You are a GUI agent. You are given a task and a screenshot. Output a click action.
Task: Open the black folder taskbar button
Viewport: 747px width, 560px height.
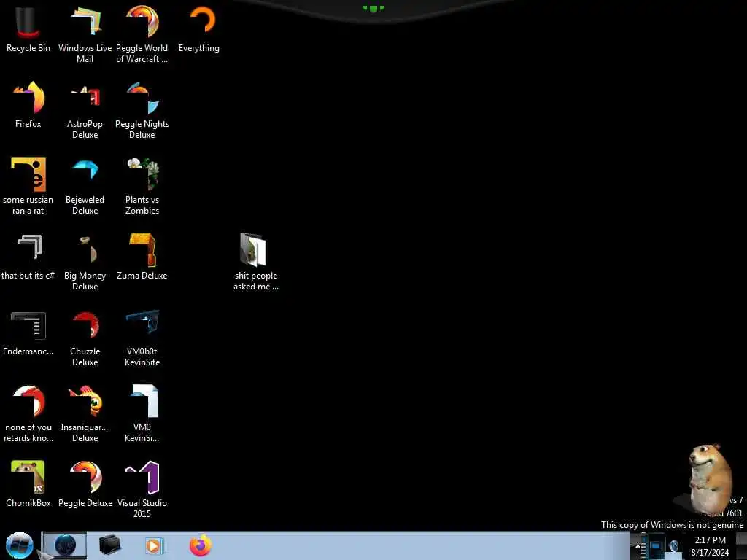(x=109, y=545)
